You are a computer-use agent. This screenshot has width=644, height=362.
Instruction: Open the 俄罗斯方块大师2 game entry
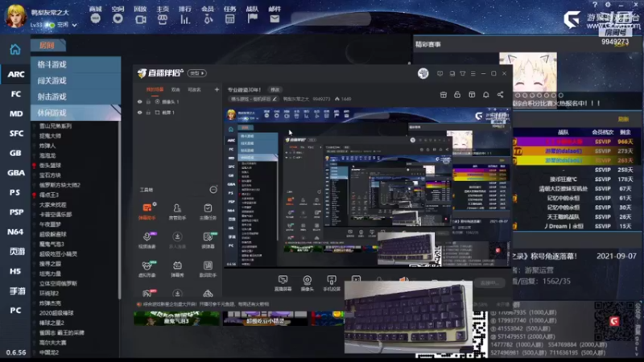point(59,185)
